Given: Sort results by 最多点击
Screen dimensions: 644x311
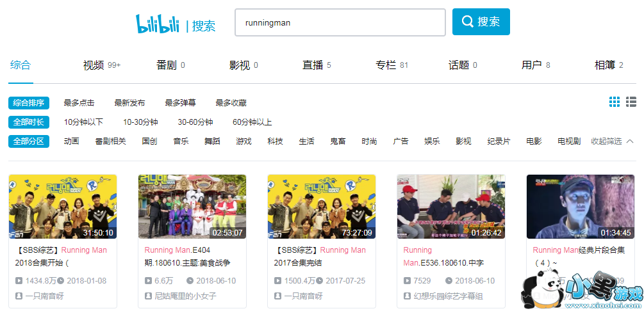Looking at the screenshot, I should (79, 103).
